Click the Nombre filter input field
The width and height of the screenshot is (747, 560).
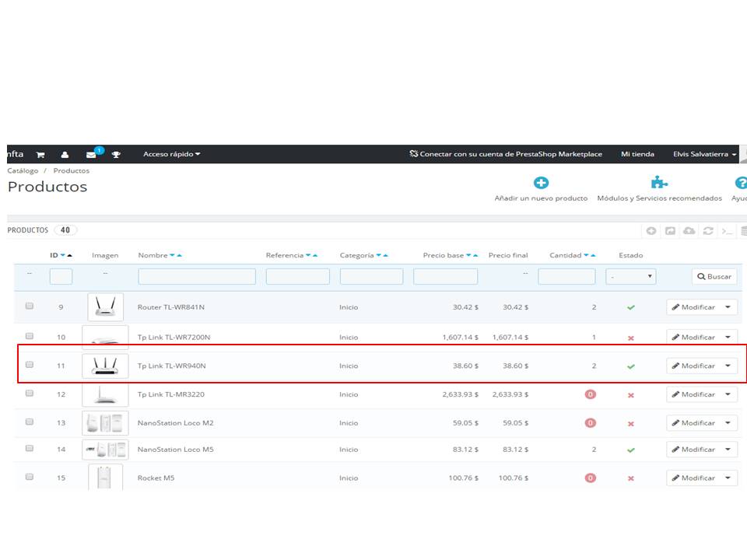click(197, 277)
